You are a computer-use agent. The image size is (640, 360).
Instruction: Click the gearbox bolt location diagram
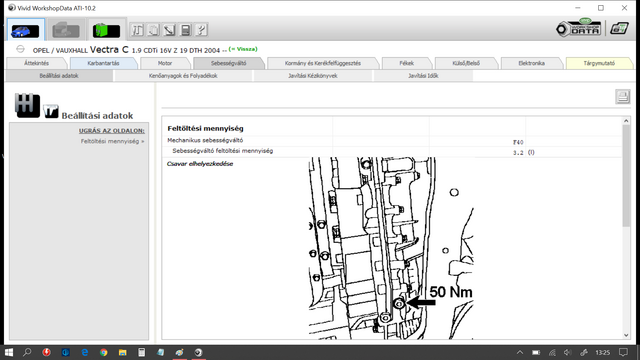[391, 248]
